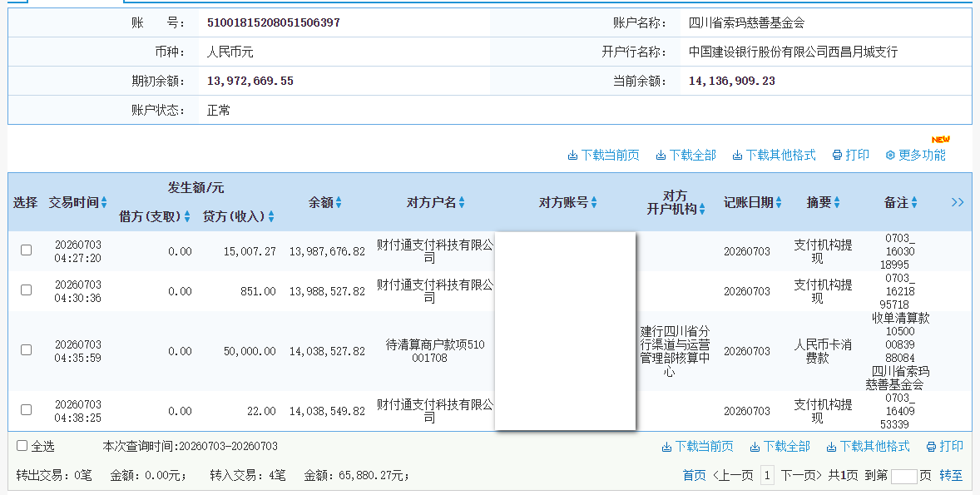Check the row for transaction 04:30:36
980x495 pixels.
pyautogui.click(x=27, y=290)
